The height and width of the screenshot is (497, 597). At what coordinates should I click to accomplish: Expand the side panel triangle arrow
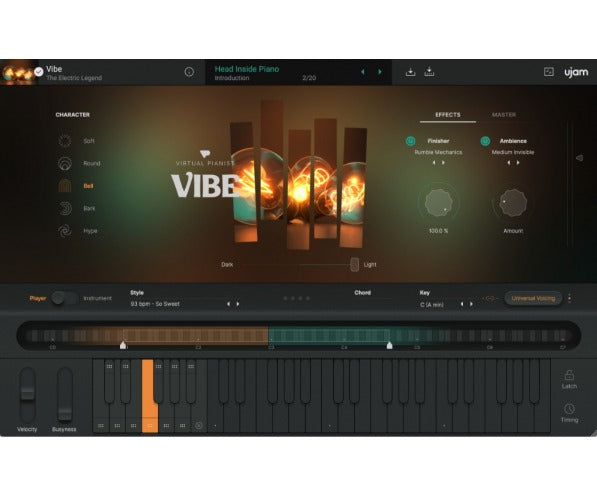click(579, 158)
